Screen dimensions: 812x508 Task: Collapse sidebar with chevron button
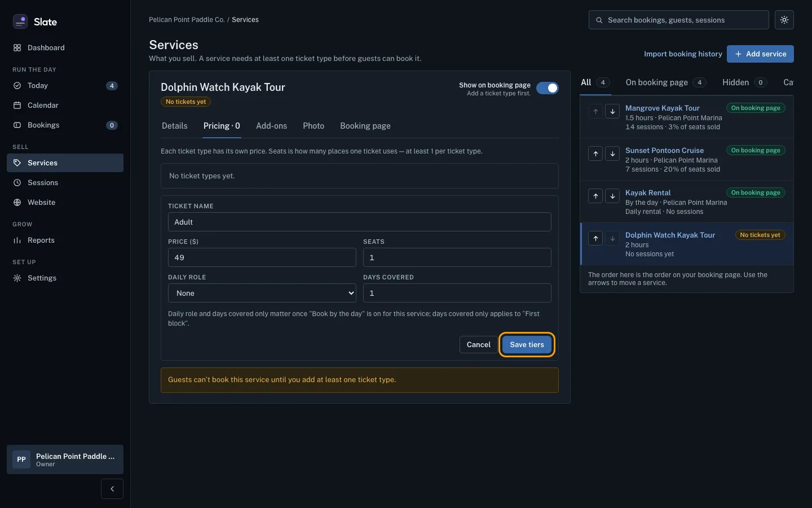(112, 489)
